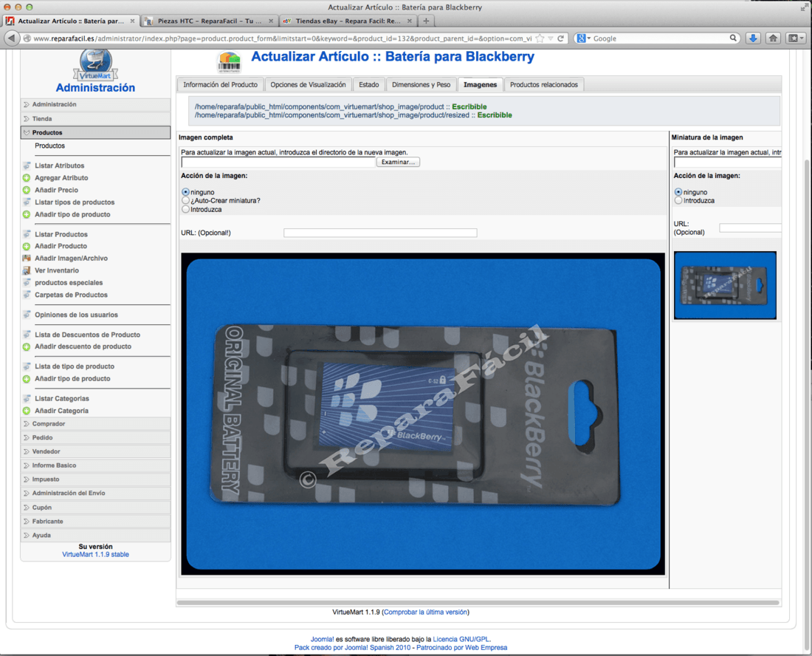812x656 pixels.
Task: Click the Ver Inventario icon
Action: (27, 270)
